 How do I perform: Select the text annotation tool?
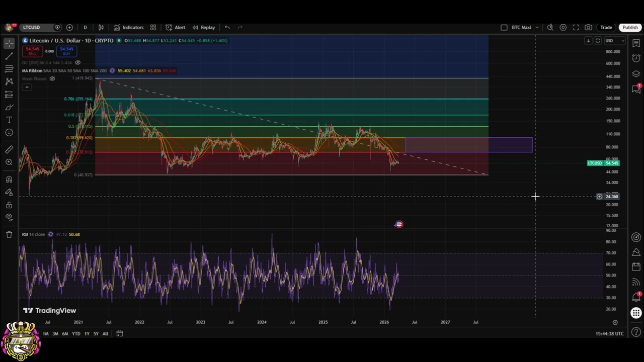(x=9, y=120)
